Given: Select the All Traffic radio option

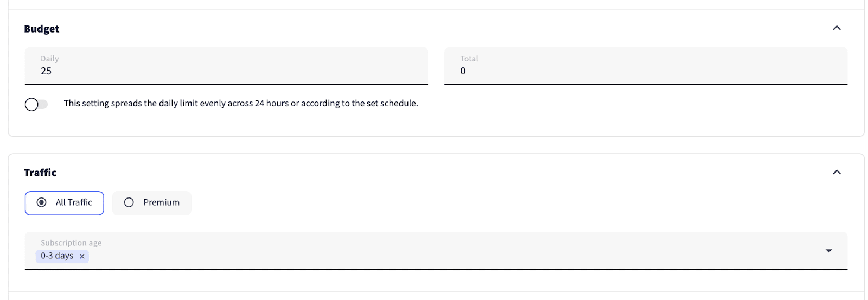Looking at the screenshot, I should 65,203.
